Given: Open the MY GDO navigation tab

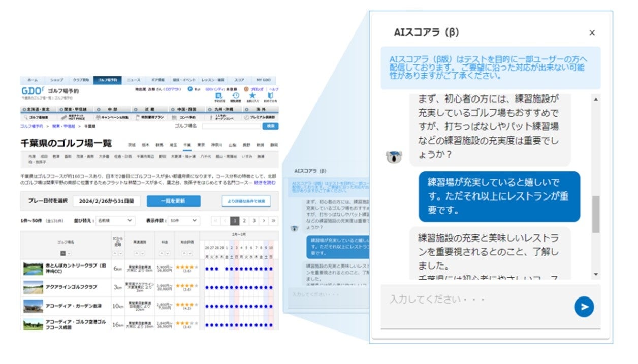Looking at the screenshot, I should (264, 80).
